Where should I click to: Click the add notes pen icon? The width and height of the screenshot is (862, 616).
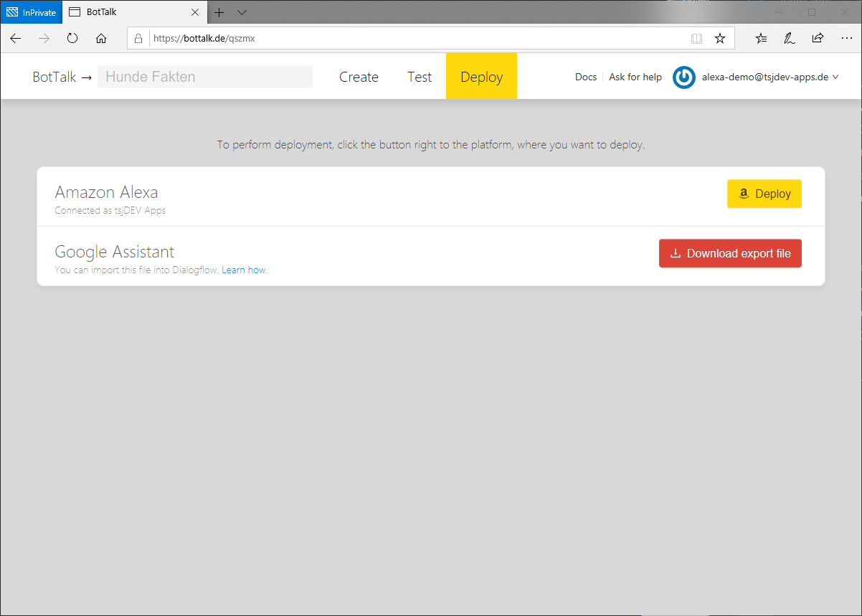pos(790,39)
